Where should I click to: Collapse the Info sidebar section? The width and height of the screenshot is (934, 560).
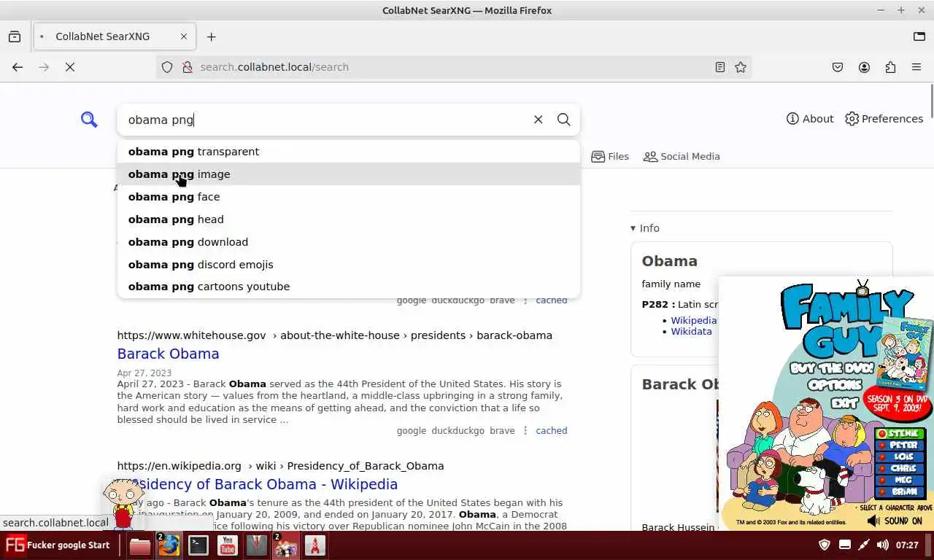(x=645, y=228)
